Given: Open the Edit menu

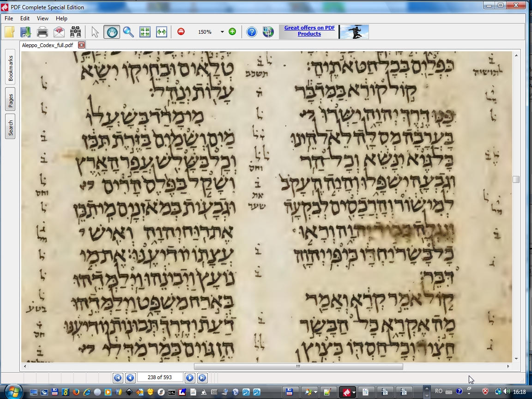Looking at the screenshot, I should click(x=25, y=18).
